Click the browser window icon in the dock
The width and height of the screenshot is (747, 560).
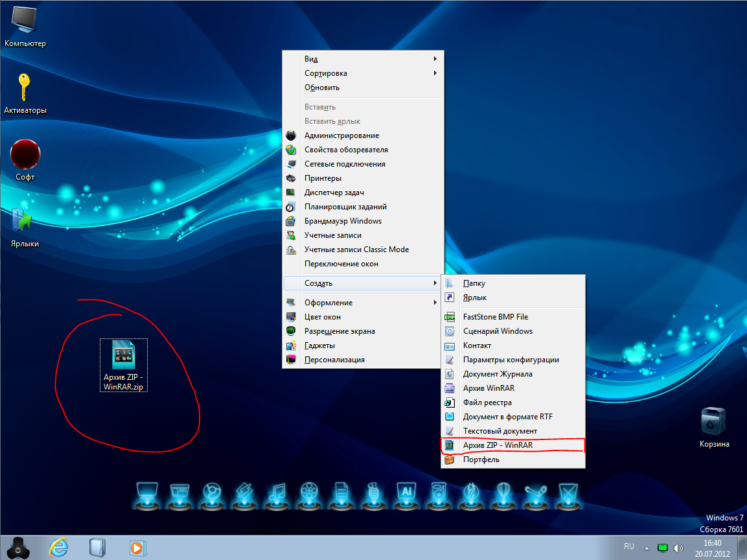pyautogui.click(x=179, y=496)
